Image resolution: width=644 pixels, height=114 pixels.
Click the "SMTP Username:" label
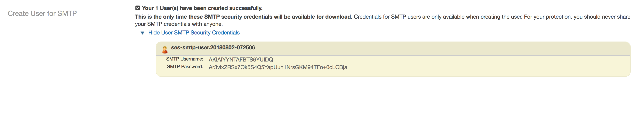pyautogui.click(x=184, y=59)
